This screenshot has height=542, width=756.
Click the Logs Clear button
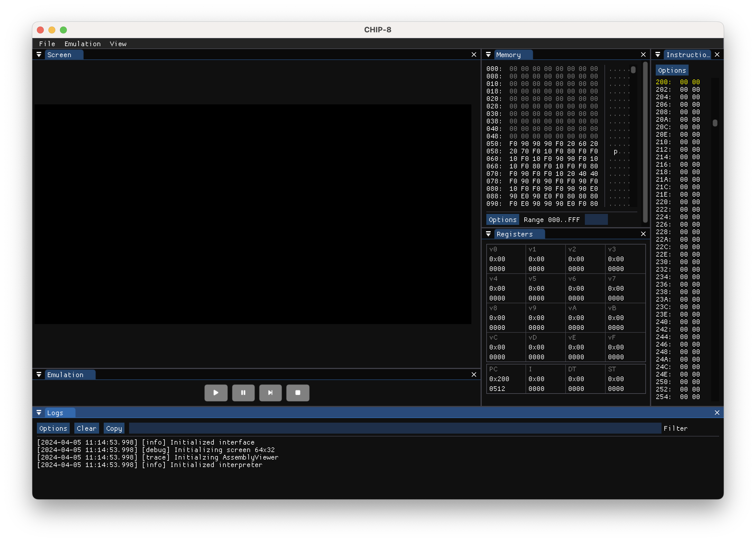(86, 428)
